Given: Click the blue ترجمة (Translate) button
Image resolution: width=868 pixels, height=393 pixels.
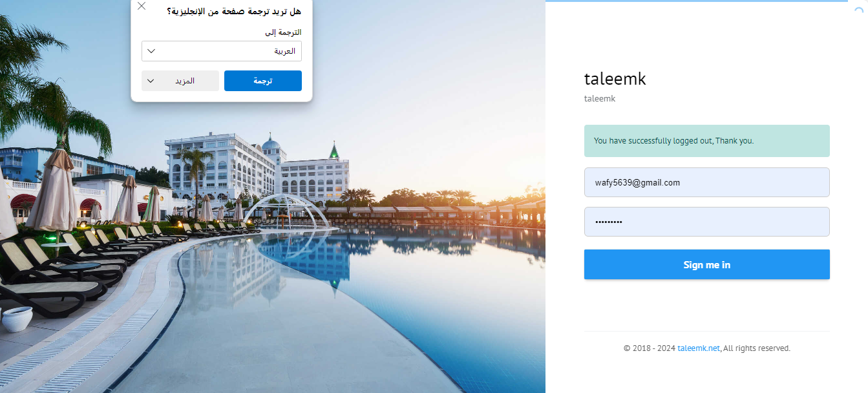Looking at the screenshot, I should pyautogui.click(x=263, y=81).
